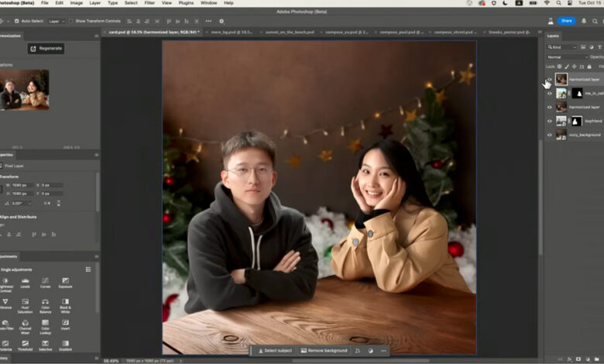Open the Kind layer filter dropdown

coord(561,46)
